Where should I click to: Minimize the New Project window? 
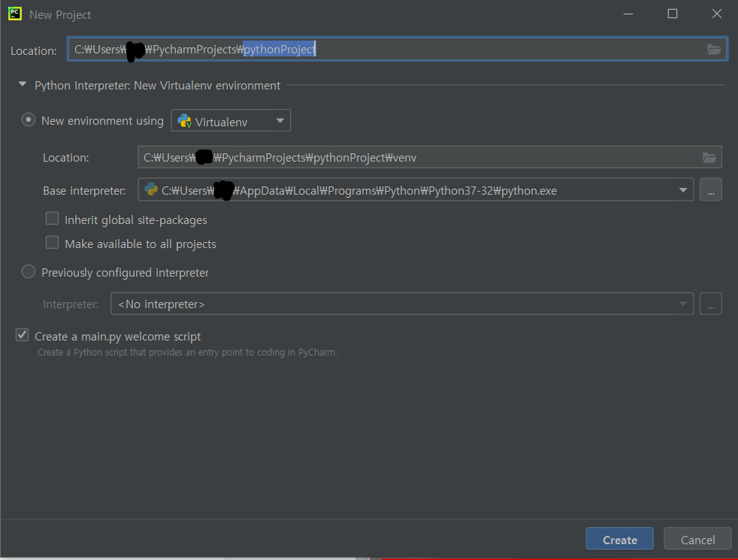click(628, 14)
